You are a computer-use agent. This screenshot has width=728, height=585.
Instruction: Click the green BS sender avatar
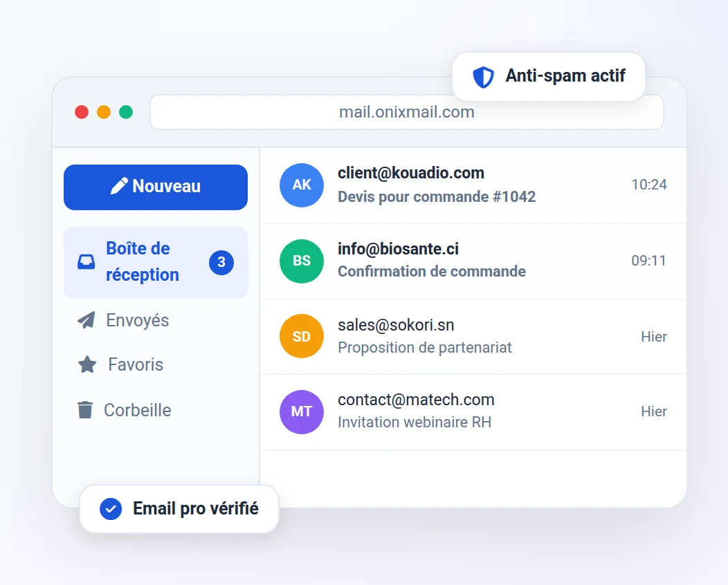(x=301, y=261)
